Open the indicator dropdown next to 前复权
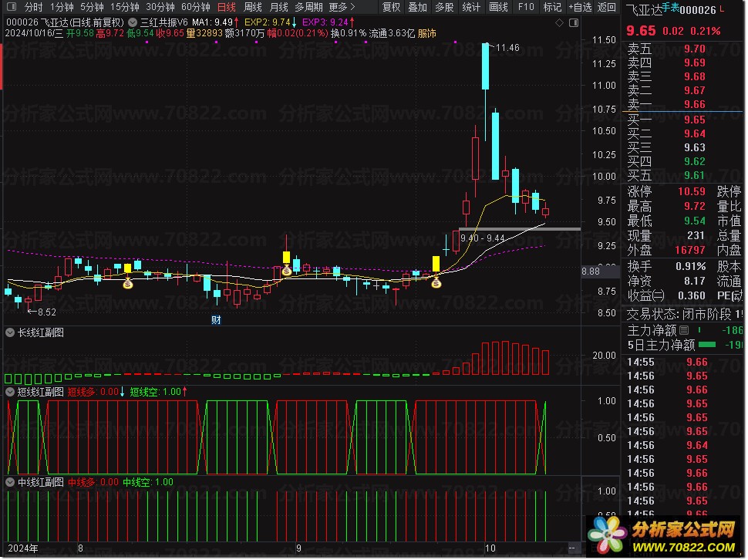Screen dimensions: 748x560 click(x=133, y=22)
